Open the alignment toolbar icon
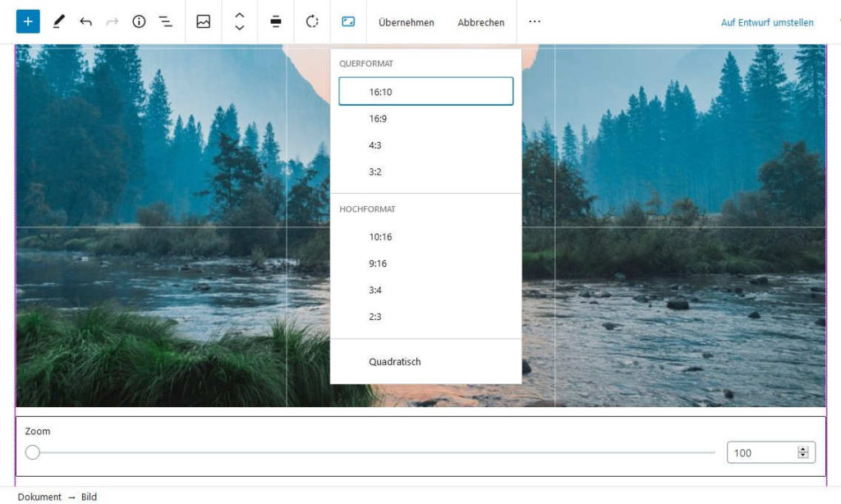 pyautogui.click(x=276, y=22)
